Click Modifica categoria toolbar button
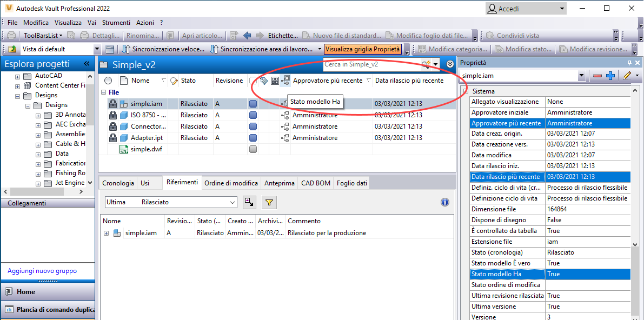644x320 pixels. coord(453,49)
